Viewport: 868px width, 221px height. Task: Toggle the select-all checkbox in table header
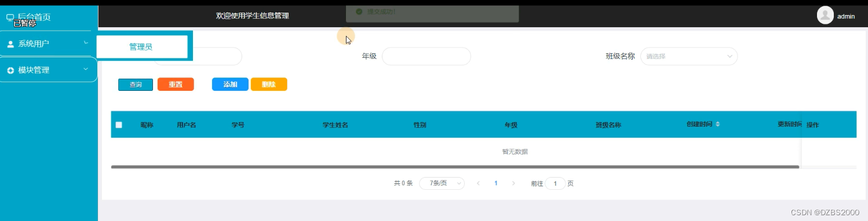coord(119,124)
